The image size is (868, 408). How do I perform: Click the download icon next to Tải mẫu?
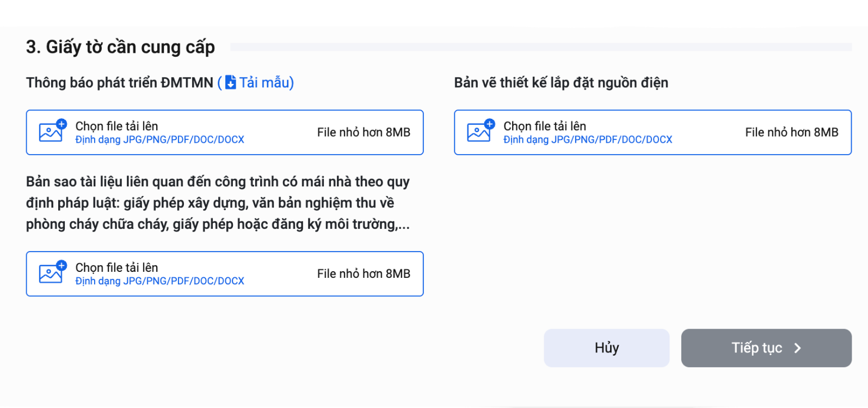pos(231,82)
